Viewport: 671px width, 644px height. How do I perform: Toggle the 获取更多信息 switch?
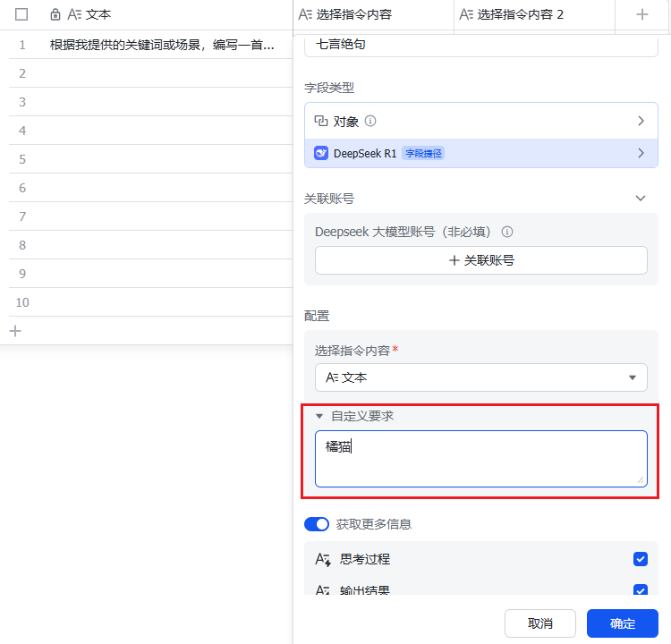click(x=317, y=524)
